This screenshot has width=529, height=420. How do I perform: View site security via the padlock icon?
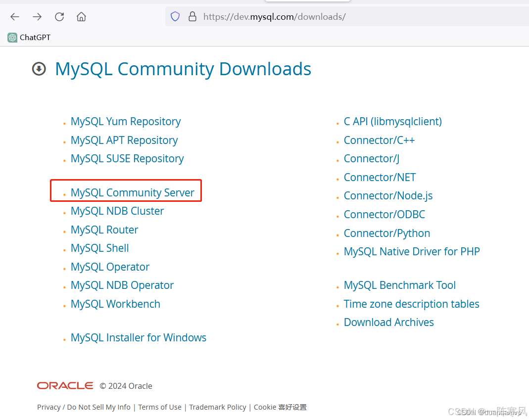pos(192,16)
